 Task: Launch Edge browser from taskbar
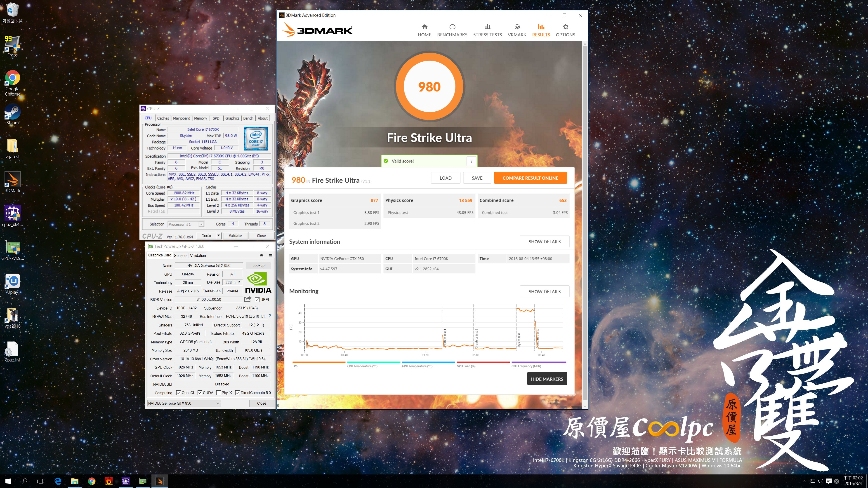pyautogui.click(x=58, y=481)
